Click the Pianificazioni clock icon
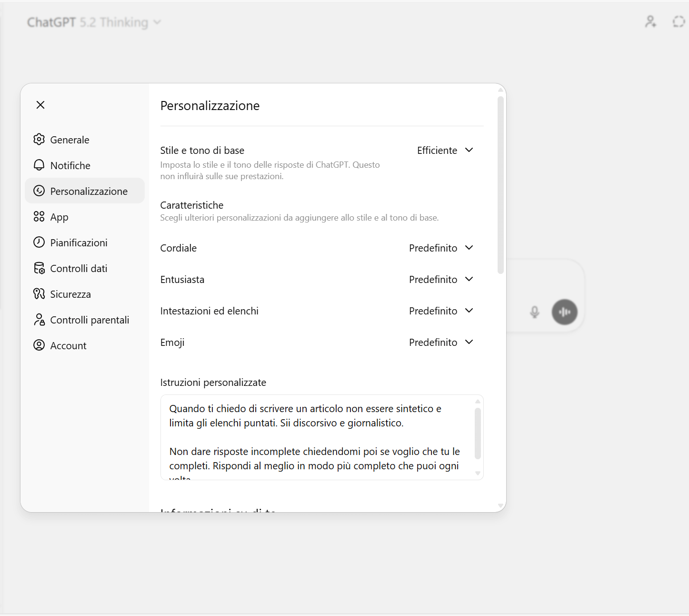The height and width of the screenshot is (616, 689). pos(39,242)
